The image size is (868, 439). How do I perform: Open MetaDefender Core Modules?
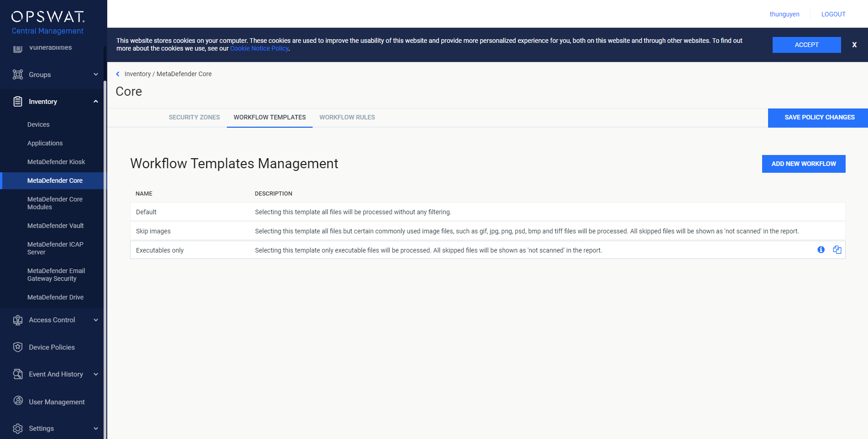[x=55, y=203]
